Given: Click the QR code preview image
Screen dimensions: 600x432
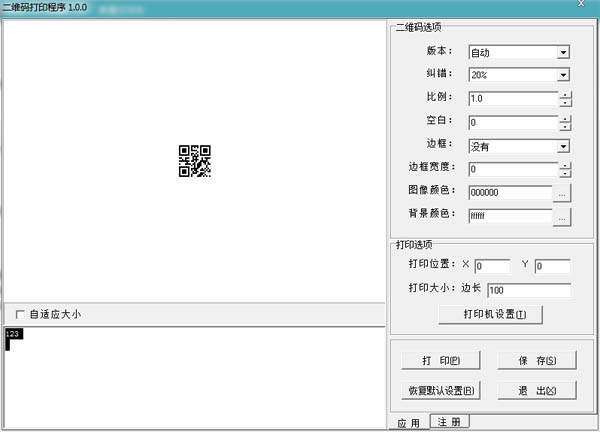Looking at the screenshot, I should (x=195, y=161).
